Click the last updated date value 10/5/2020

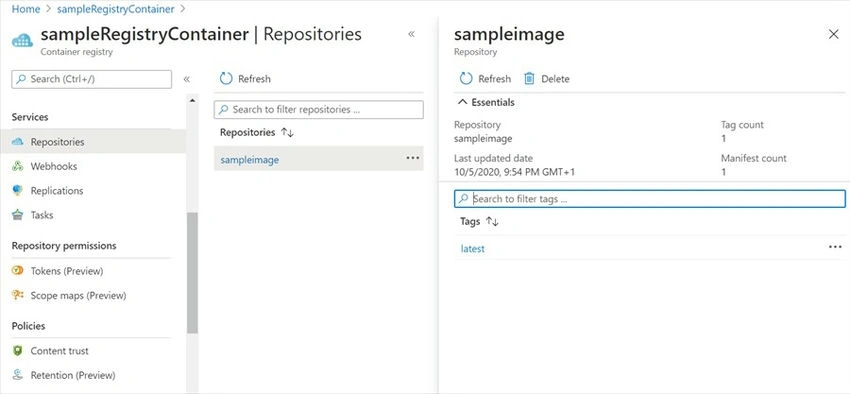coord(514,172)
